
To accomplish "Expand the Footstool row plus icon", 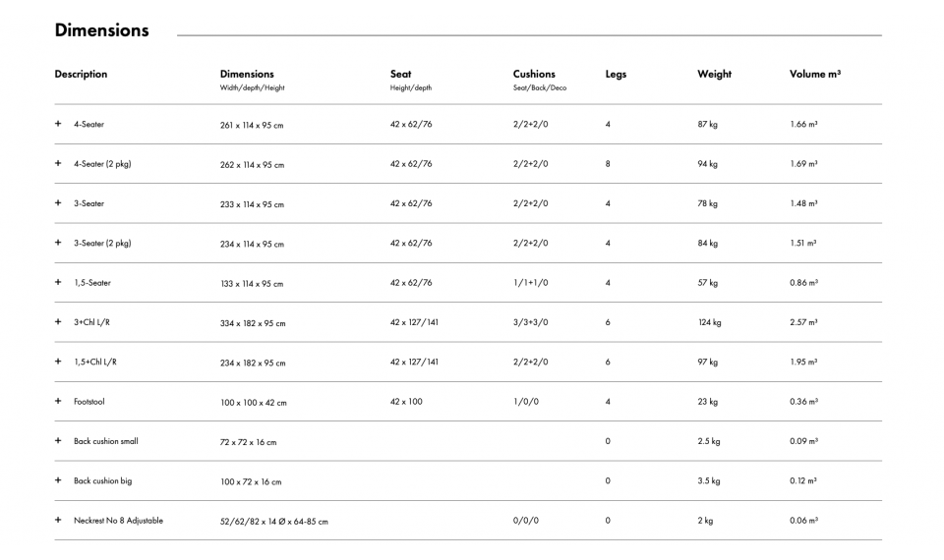I will click(x=58, y=402).
